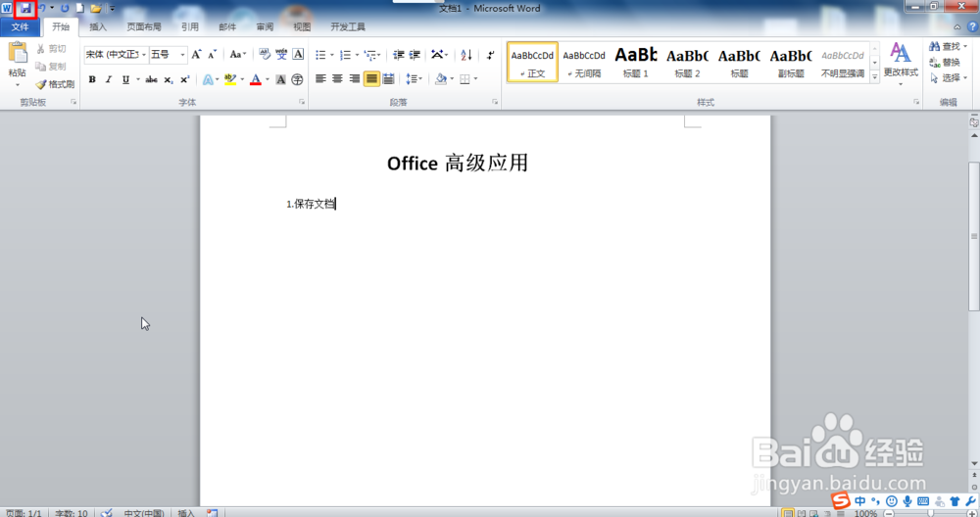Switch to the Page Layout (页面布局) tab
The width and height of the screenshot is (980, 517).
144,26
